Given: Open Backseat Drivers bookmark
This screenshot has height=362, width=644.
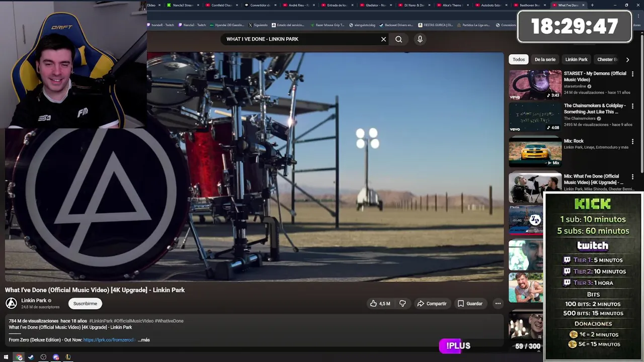Looking at the screenshot, I should tap(396, 25).
